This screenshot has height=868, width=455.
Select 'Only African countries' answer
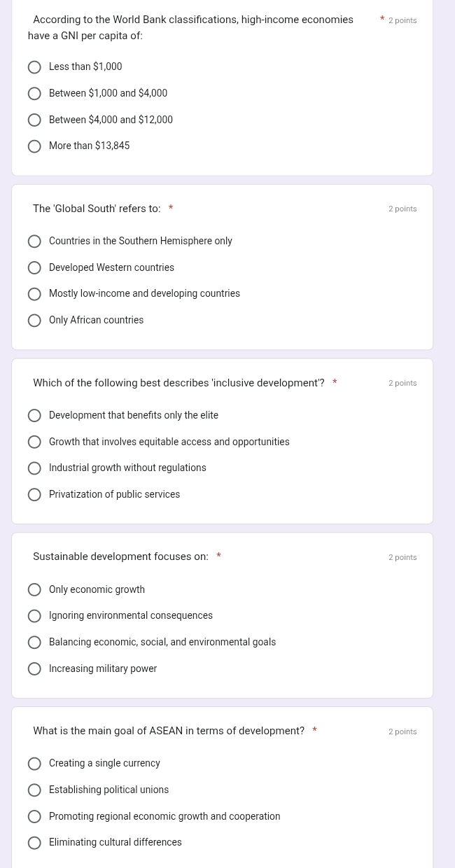pos(34,321)
